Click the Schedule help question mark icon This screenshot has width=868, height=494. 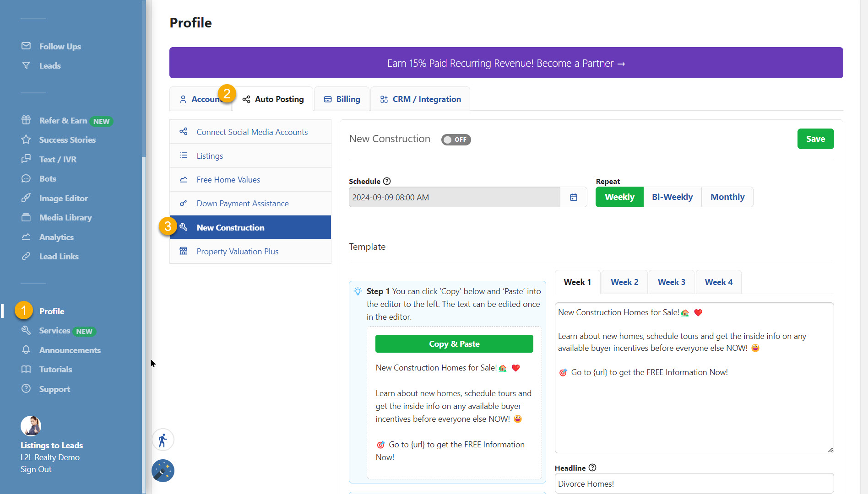[x=387, y=181]
